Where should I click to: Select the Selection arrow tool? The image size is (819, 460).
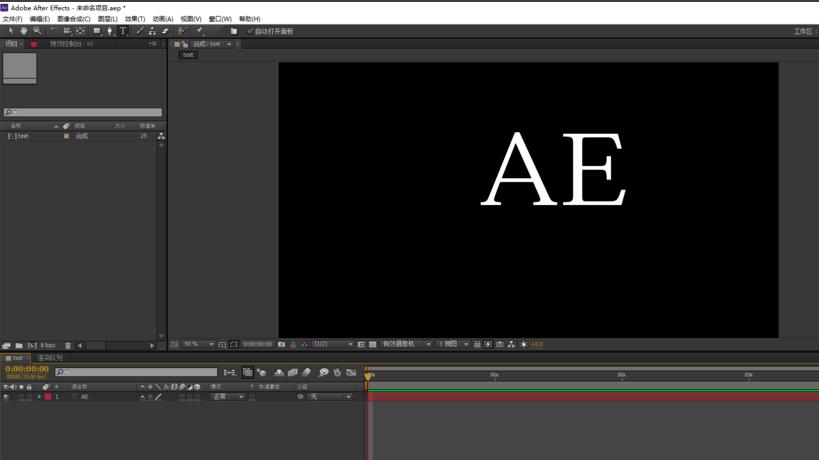tap(10, 31)
